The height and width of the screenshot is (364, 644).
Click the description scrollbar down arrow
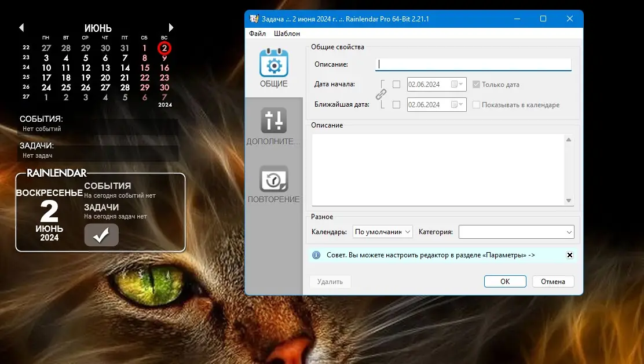(569, 201)
